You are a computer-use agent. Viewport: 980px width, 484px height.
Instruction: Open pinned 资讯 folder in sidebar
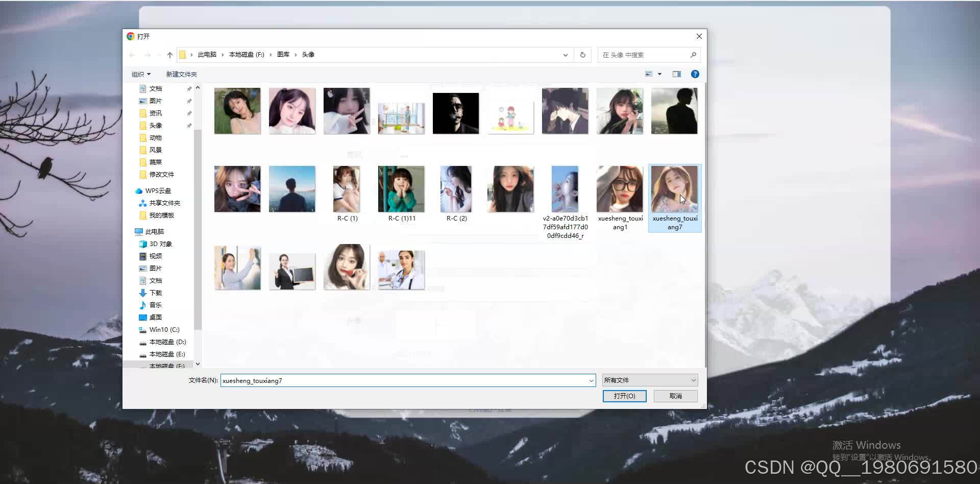155,113
